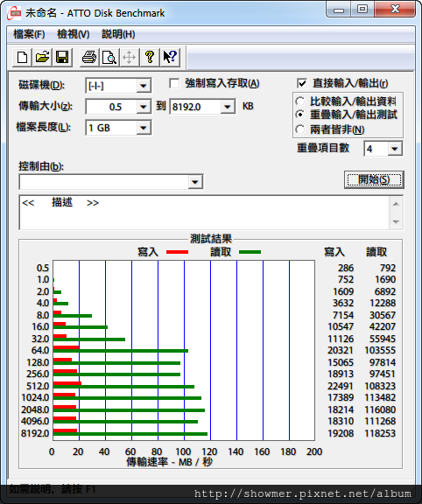422x504 pixels.
Task: Open the 磁碟機(D) drive dropdown
Action: [143, 86]
